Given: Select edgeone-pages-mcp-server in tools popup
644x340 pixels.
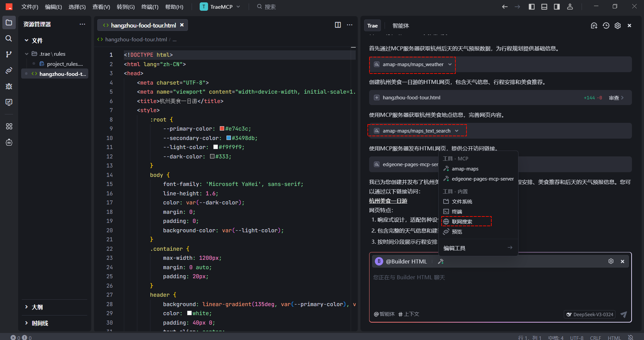Looking at the screenshot, I should coord(478,179).
